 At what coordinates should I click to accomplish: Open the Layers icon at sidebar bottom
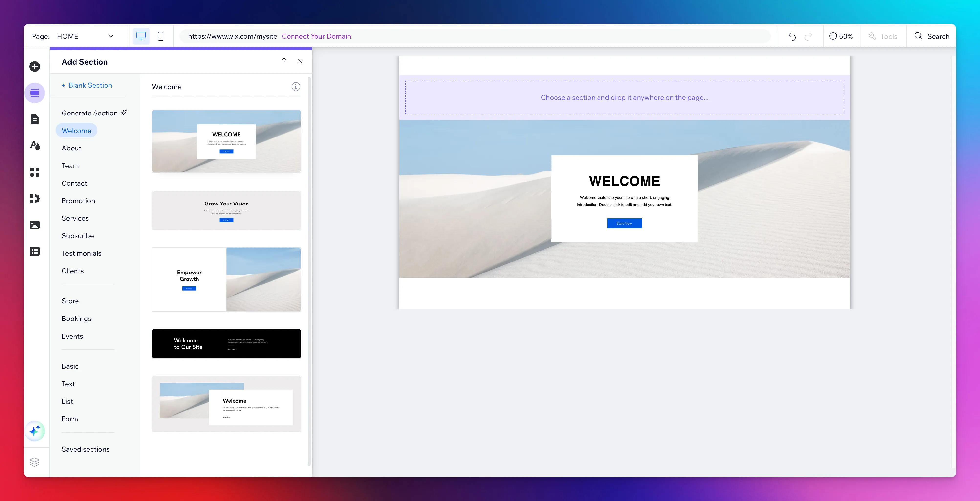35,462
